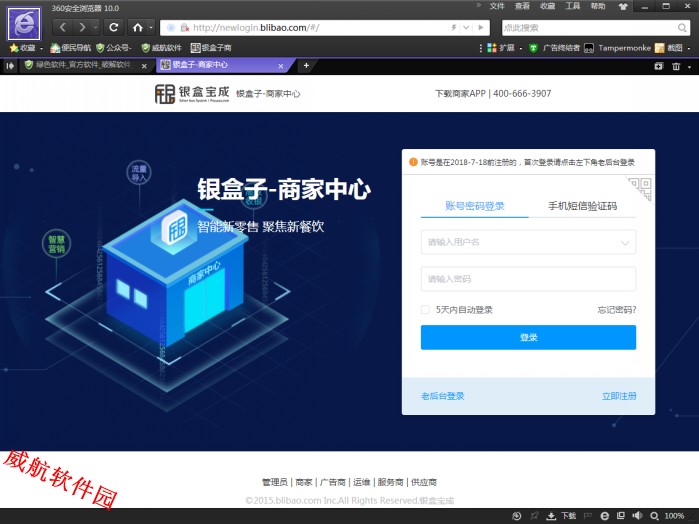Open a new tab with plus

pyautogui.click(x=306, y=66)
